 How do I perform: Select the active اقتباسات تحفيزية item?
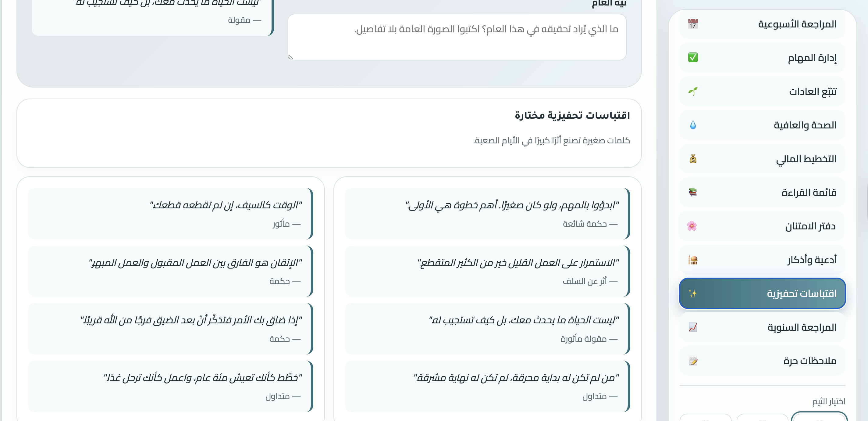[762, 293]
